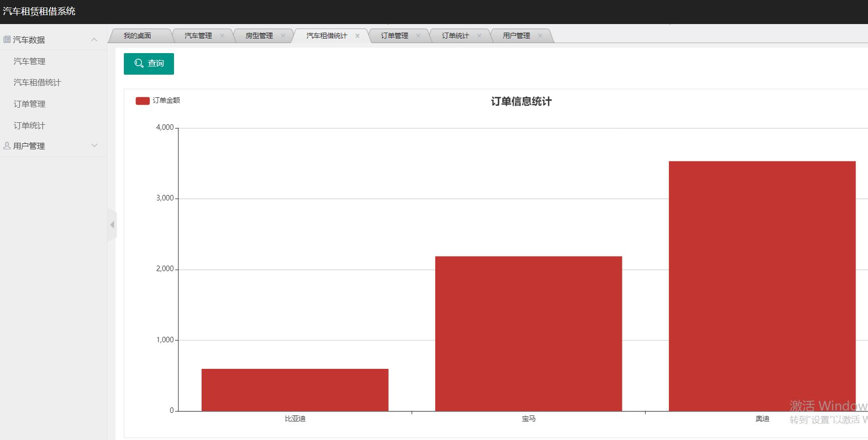
Task: Click the 汽车租赁租借系统 header title
Action: [39, 11]
